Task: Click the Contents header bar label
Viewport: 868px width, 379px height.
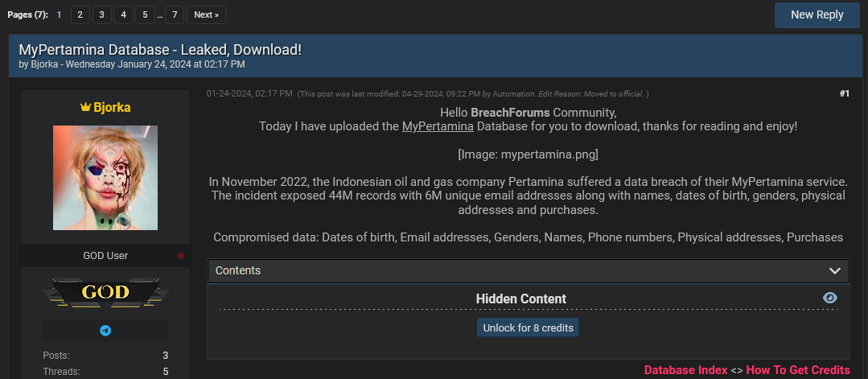Action: point(238,271)
